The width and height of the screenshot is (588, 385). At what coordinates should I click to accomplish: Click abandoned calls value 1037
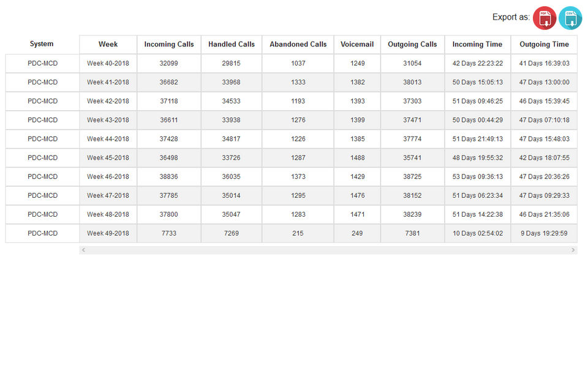click(x=298, y=64)
